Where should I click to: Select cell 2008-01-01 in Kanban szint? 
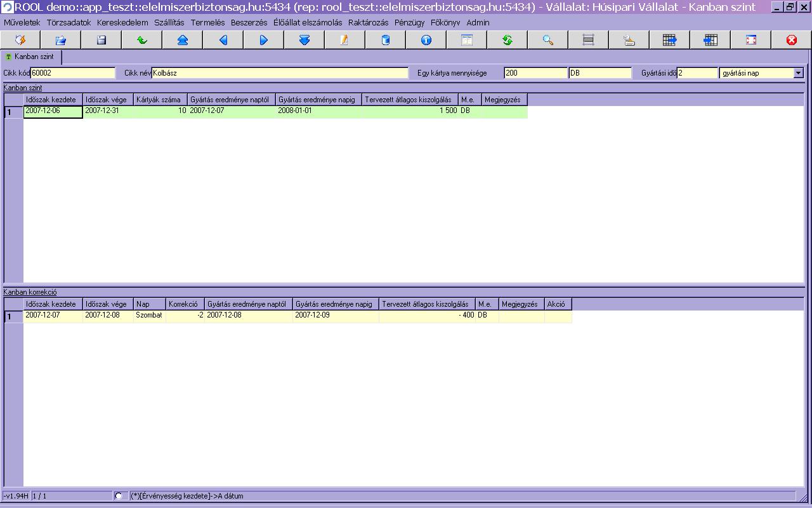(x=319, y=112)
